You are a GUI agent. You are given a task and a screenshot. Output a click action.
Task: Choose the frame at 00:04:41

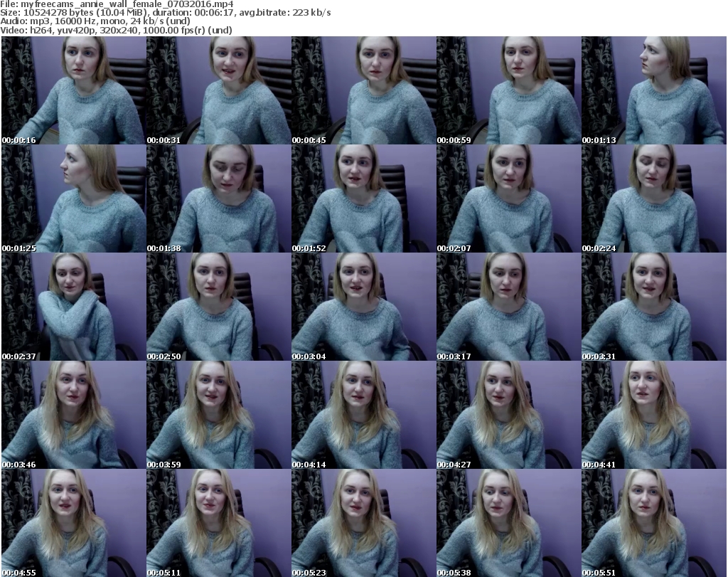coord(654,415)
